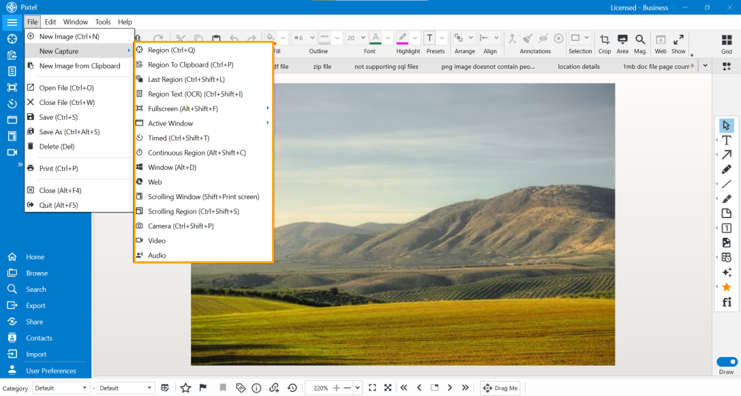Click the font color A swatch
Screen dimensions: 741x396
(x=375, y=38)
